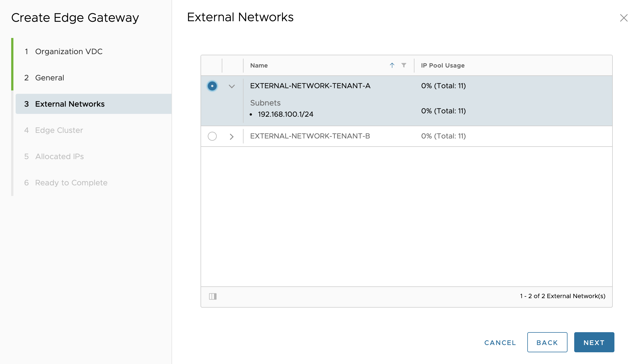Expand the EXTERNAL-NETWORK-TENANT-B row details
Viewport: 639px width, 364px height.
coord(232,136)
